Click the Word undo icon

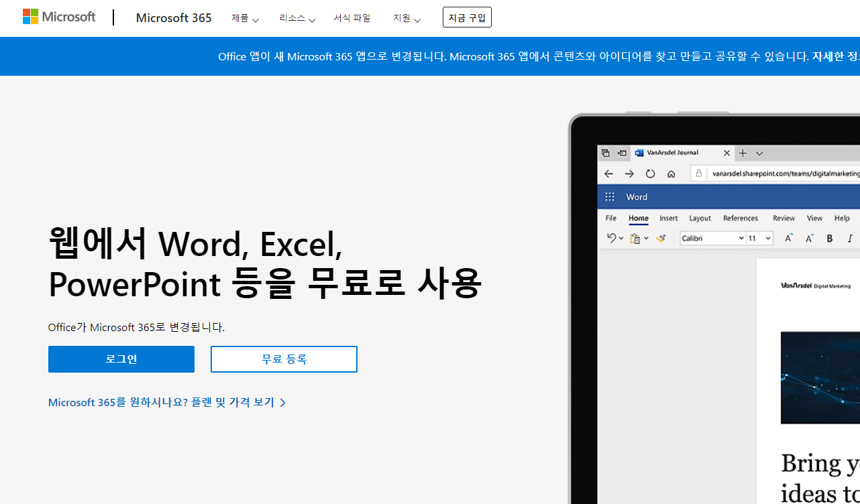pyautogui.click(x=610, y=238)
